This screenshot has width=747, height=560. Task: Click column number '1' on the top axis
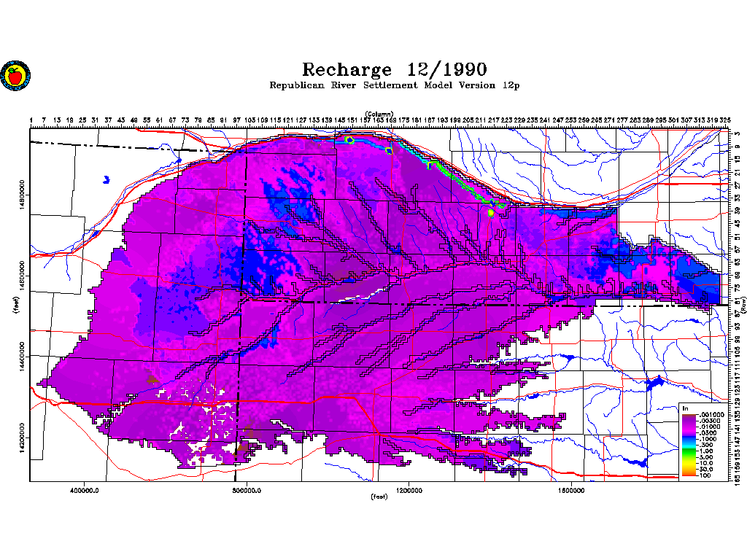point(31,120)
